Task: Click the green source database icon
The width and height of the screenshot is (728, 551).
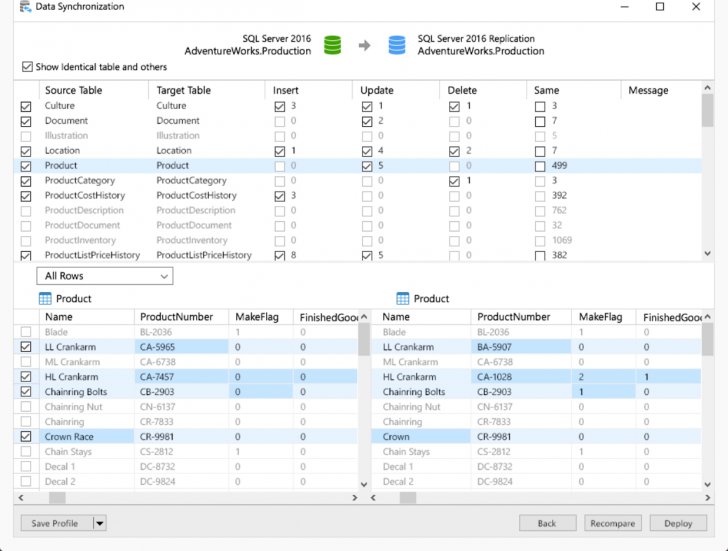Action: (x=332, y=45)
